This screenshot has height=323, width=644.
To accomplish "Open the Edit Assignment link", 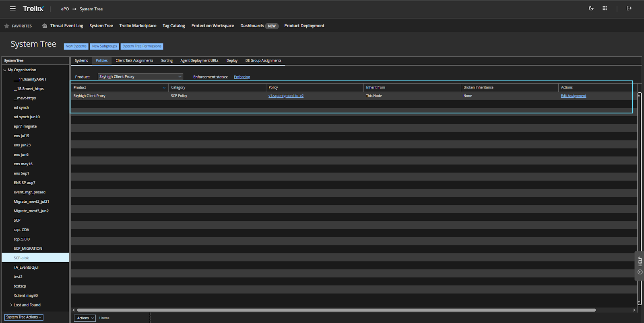I will 573,96.
